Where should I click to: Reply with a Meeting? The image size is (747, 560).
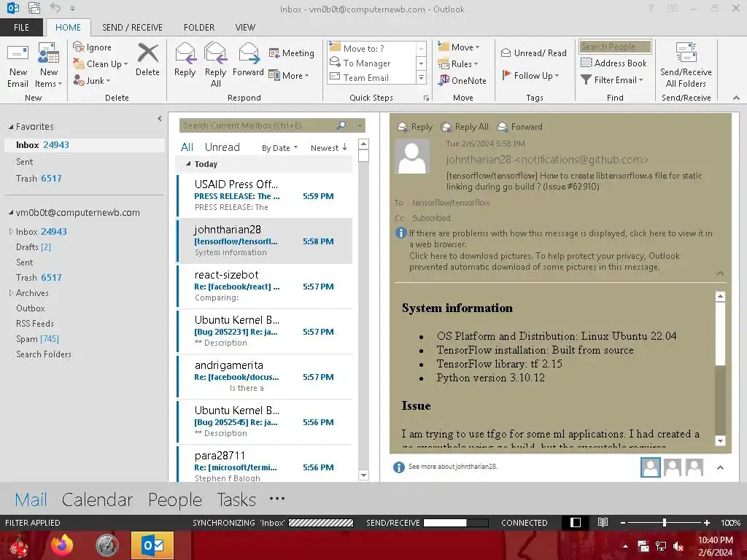click(x=292, y=52)
